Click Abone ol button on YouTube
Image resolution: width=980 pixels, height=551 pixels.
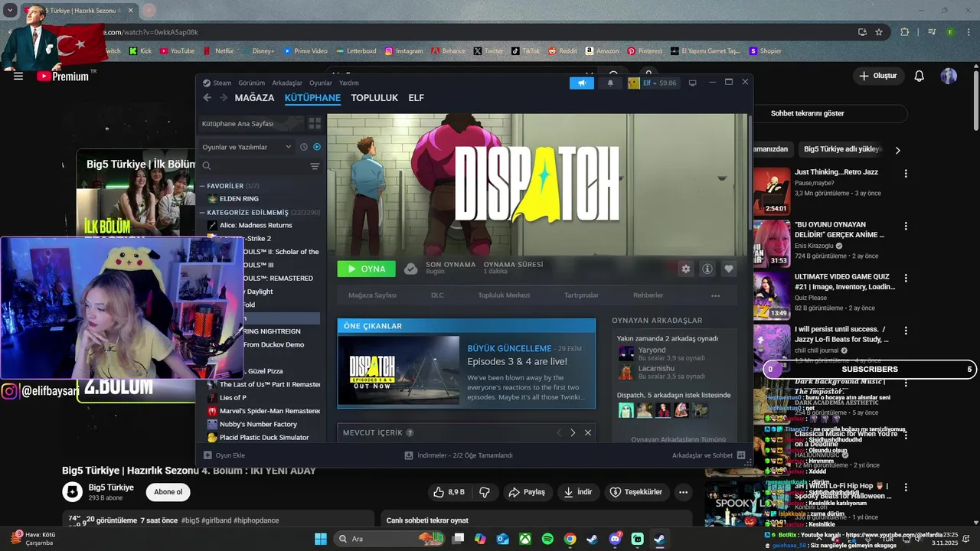[168, 492]
